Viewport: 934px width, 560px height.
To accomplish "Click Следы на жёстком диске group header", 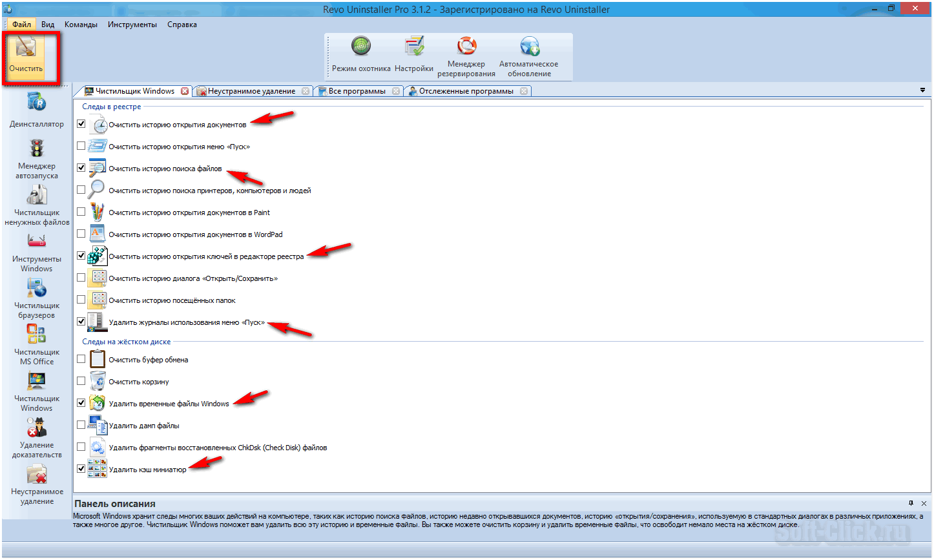I will (x=127, y=342).
